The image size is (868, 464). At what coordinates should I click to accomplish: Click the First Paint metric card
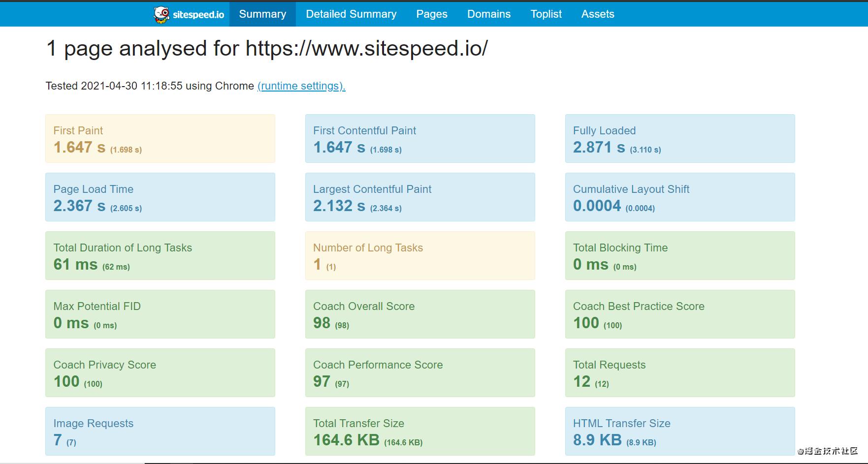(x=160, y=139)
